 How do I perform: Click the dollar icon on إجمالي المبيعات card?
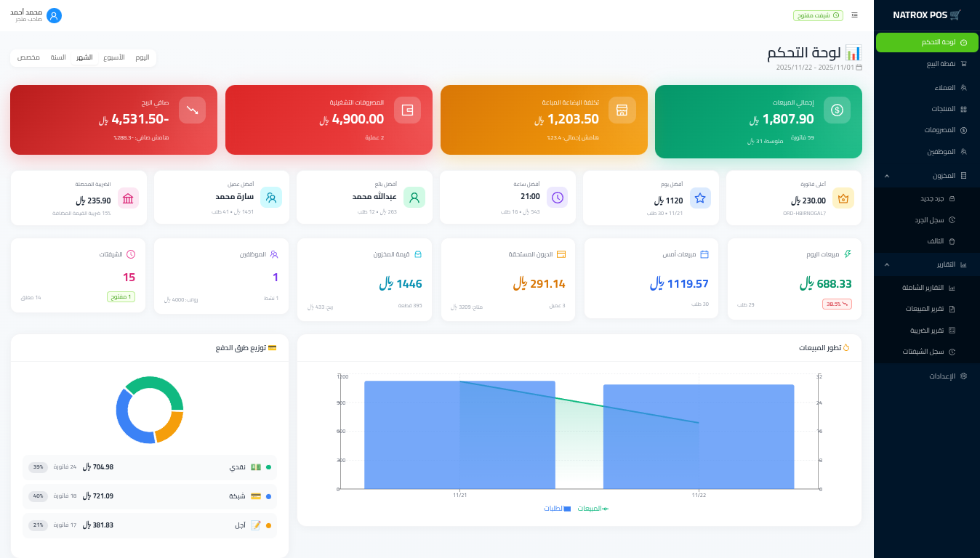click(837, 110)
